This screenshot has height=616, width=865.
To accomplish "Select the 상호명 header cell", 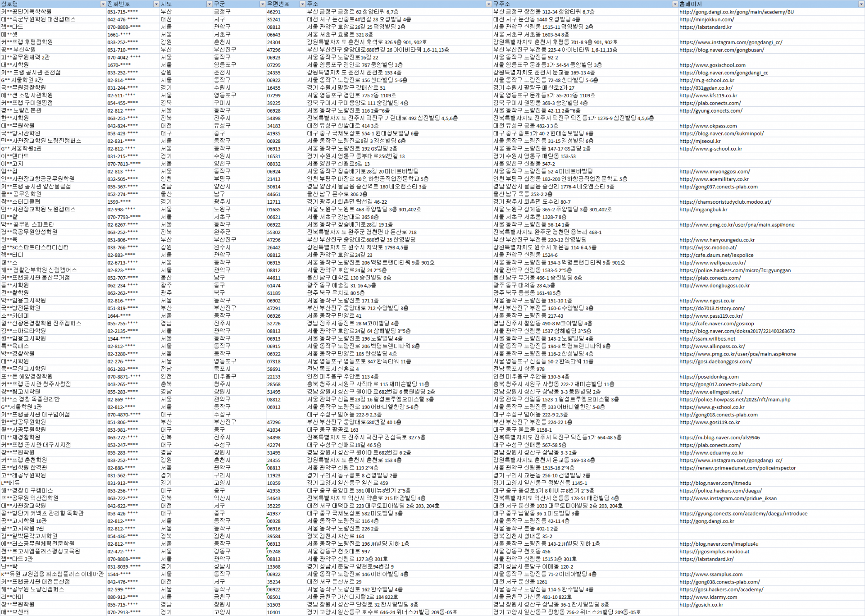I will pyautogui.click(x=45, y=4).
